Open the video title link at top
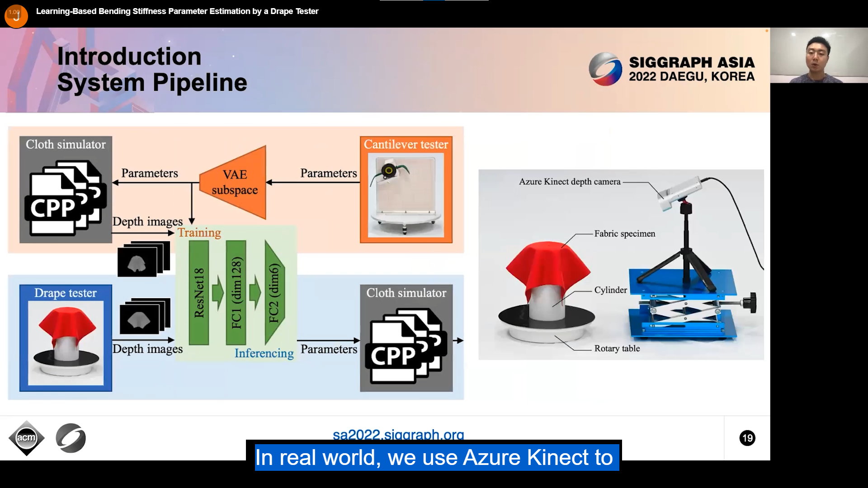 point(177,11)
